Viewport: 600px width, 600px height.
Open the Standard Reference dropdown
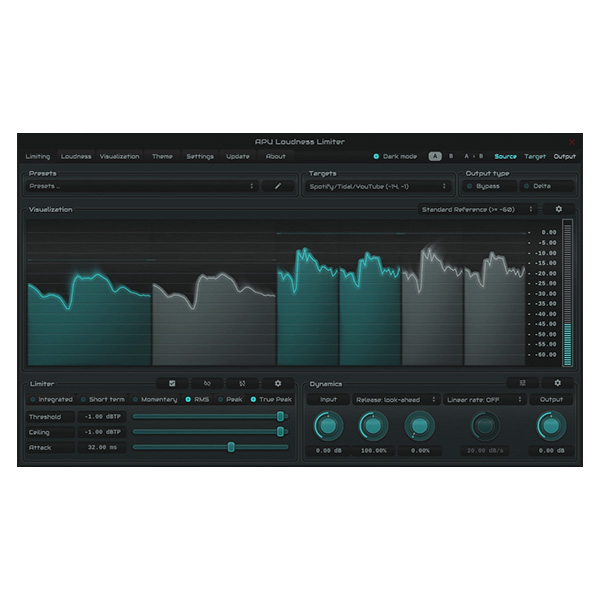point(478,209)
